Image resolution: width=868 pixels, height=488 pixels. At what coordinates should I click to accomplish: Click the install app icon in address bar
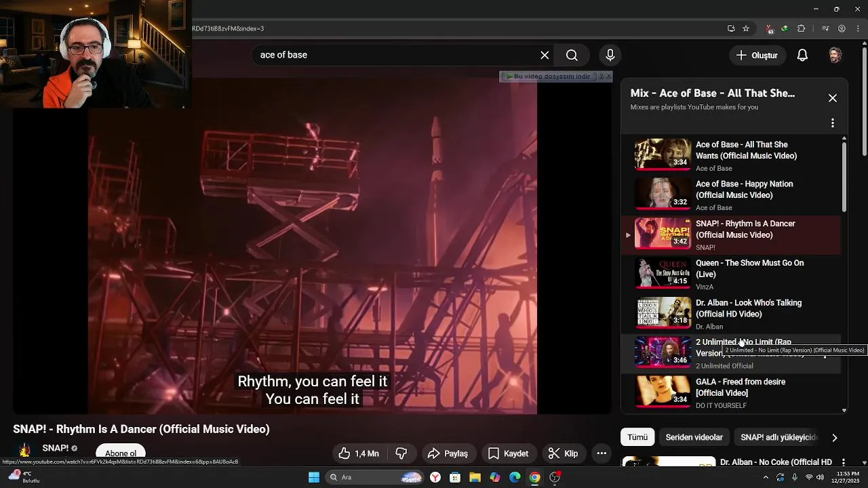731,28
